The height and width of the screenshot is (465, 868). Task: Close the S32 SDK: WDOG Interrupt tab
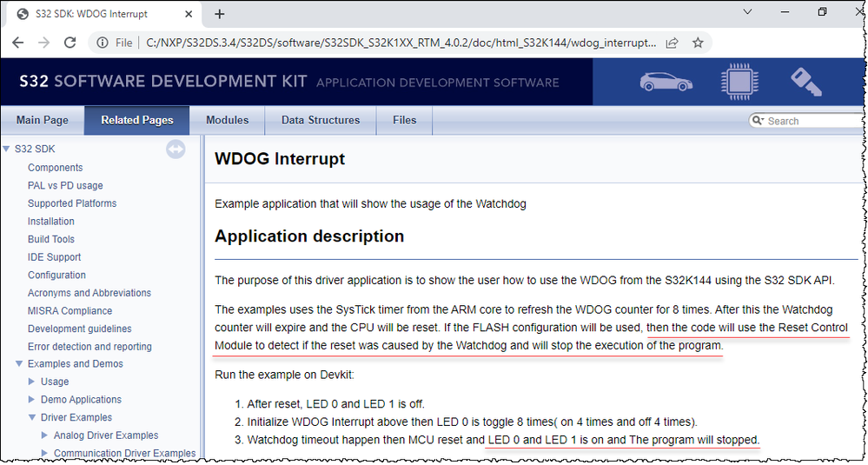(189, 15)
